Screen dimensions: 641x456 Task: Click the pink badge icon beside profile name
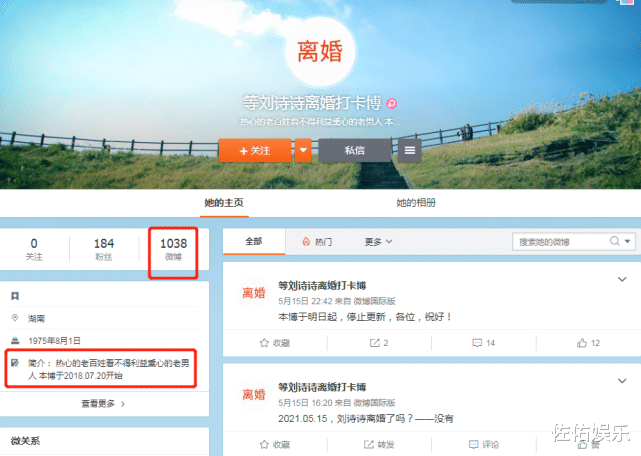[392, 104]
